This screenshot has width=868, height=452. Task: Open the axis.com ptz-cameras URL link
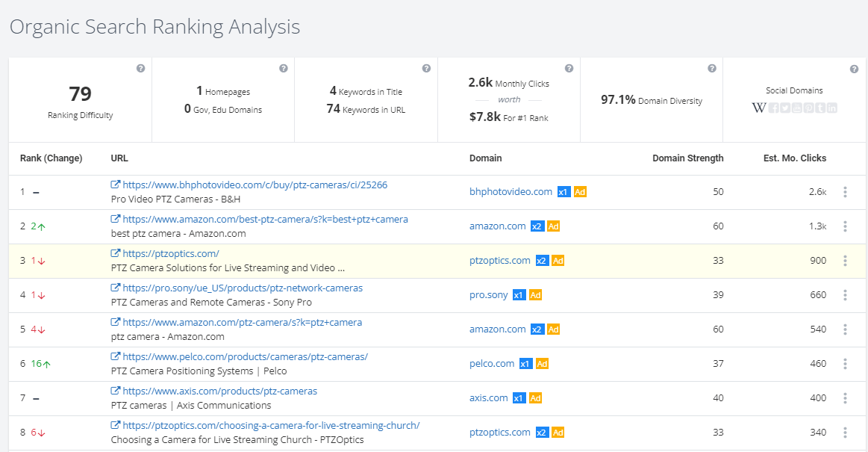coord(219,391)
